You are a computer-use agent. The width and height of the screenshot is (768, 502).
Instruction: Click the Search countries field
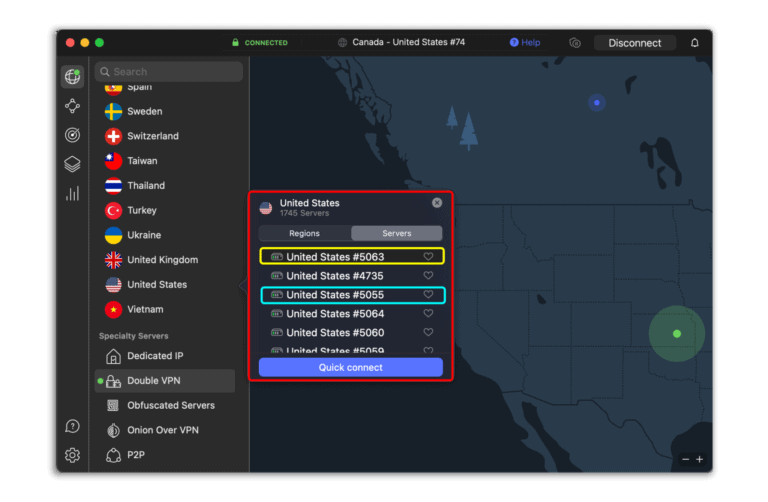[170, 72]
